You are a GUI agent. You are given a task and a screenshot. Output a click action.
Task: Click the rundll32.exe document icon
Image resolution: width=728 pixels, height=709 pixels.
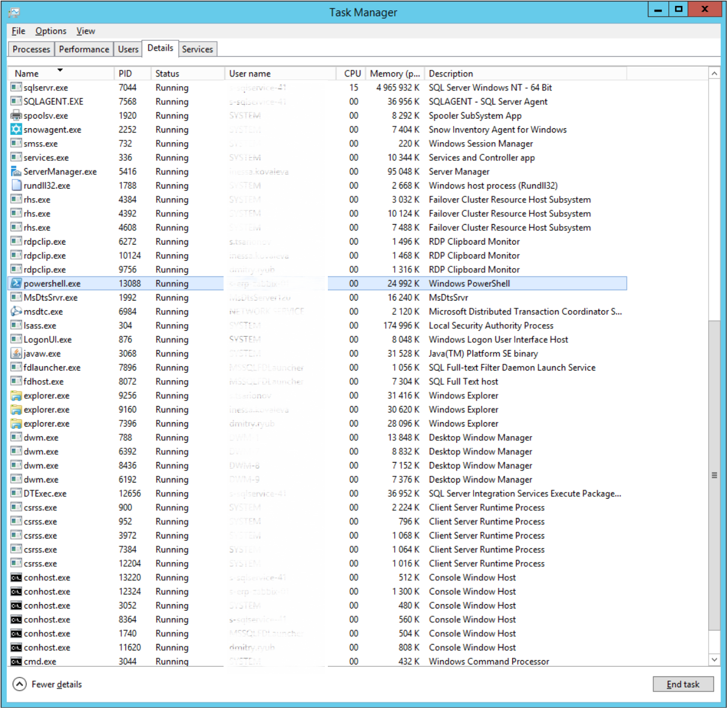point(17,185)
